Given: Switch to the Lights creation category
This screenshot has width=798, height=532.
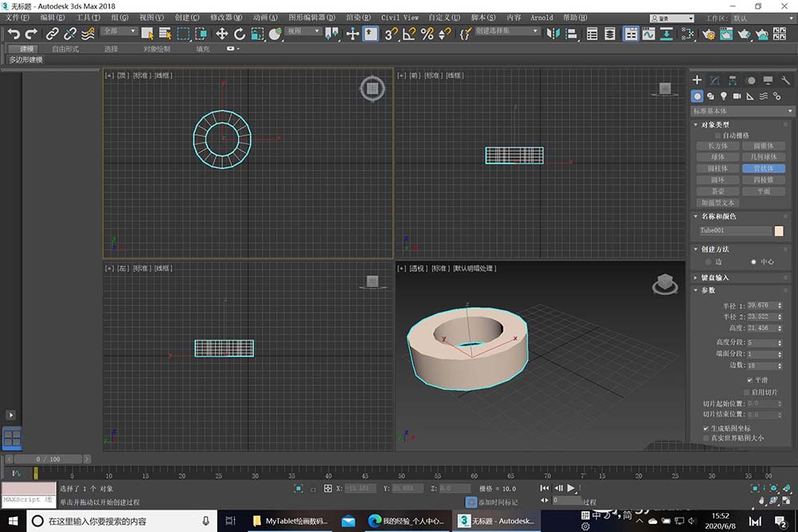Looking at the screenshot, I should coord(724,96).
